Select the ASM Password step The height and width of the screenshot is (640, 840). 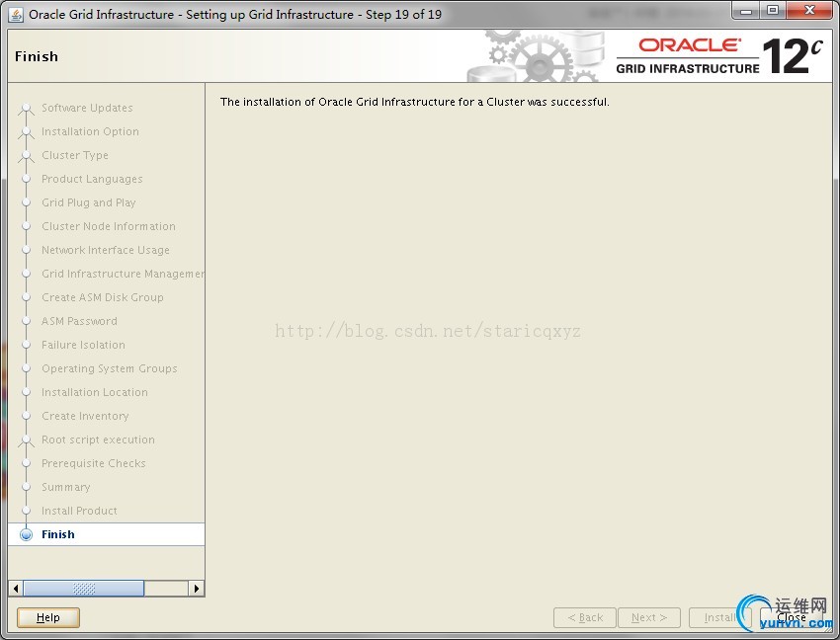click(79, 321)
